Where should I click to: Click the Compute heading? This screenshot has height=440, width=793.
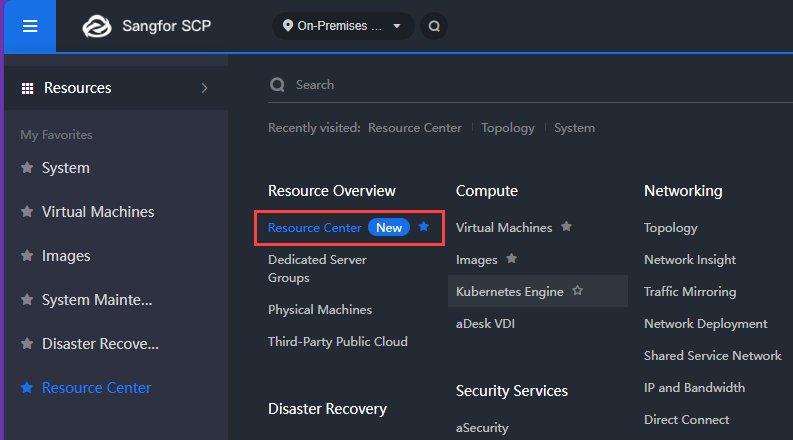click(487, 191)
